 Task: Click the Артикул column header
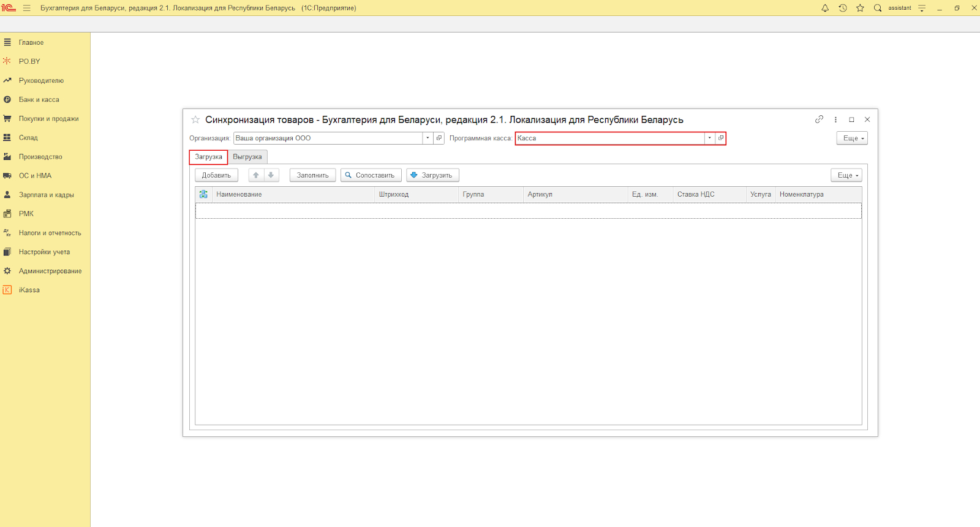(576, 194)
